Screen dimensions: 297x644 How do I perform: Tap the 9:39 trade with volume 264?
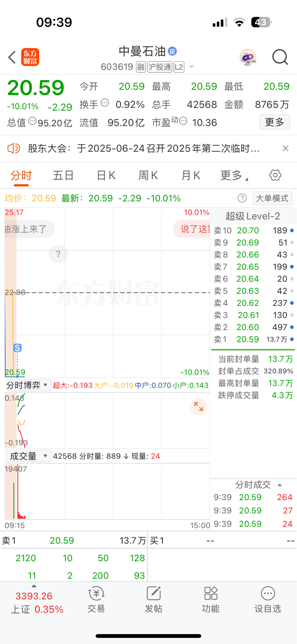[x=253, y=497]
